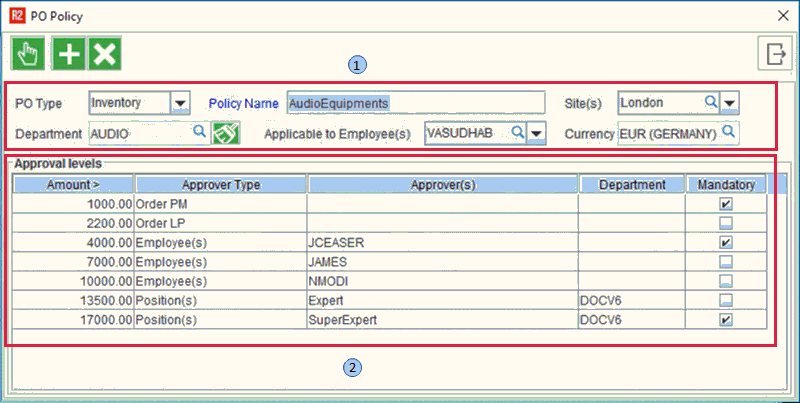Click the Site(s) search magnifier icon
This screenshot has width=800, height=403.
pyautogui.click(x=709, y=102)
